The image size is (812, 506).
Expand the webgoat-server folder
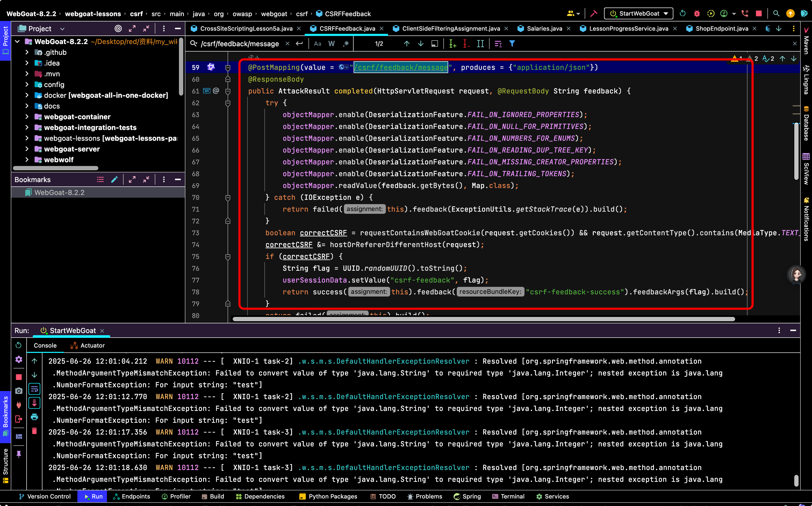pyautogui.click(x=27, y=149)
